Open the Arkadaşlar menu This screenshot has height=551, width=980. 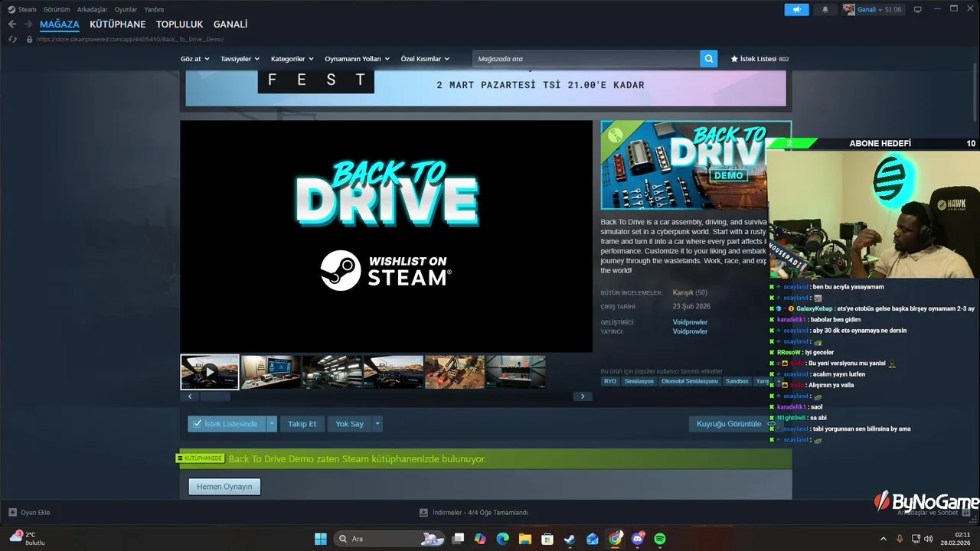tap(92, 9)
